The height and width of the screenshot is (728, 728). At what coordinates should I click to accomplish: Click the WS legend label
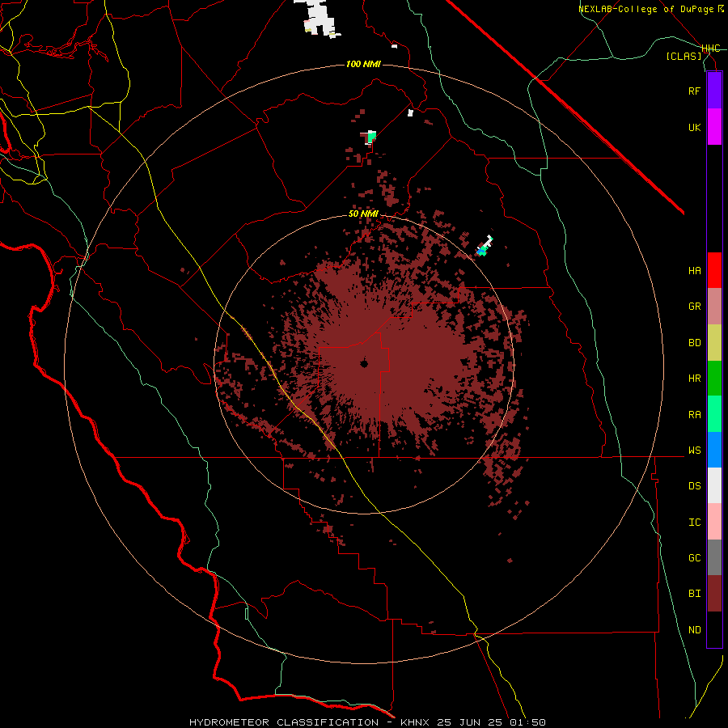point(694,451)
